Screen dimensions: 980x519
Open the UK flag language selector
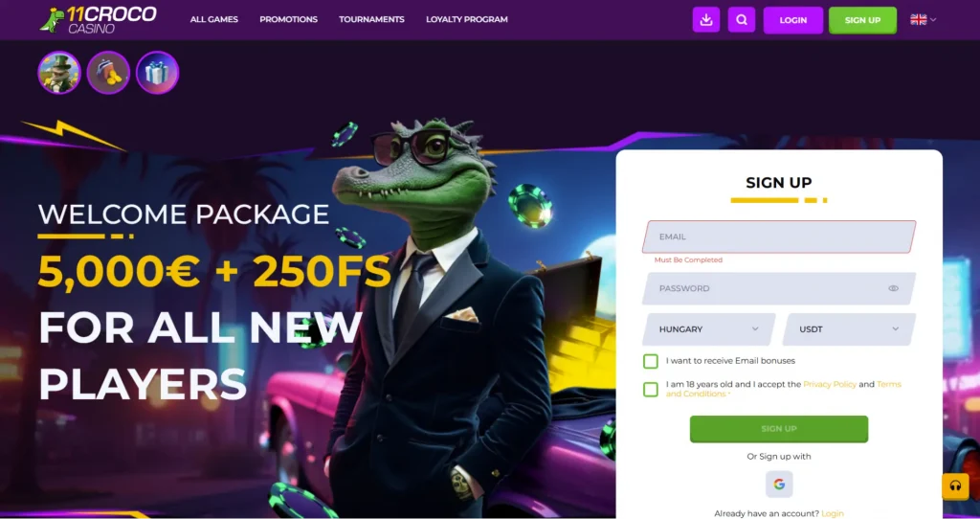924,19
